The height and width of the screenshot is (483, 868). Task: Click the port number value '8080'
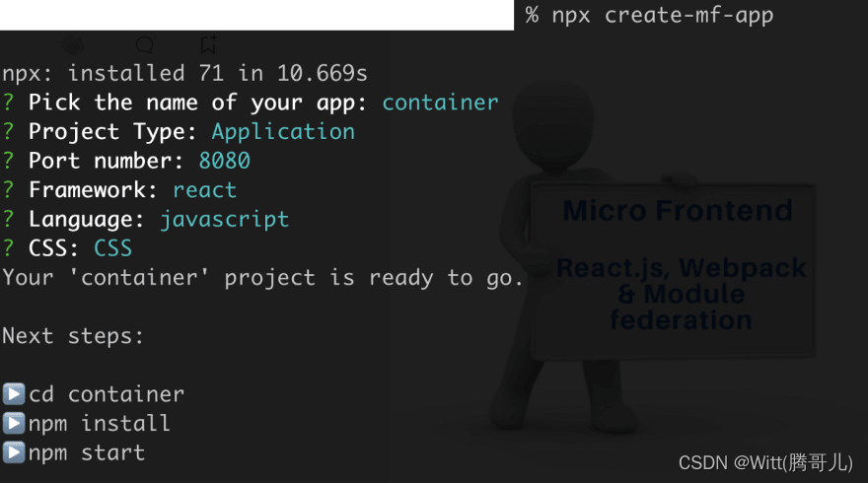click(x=225, y=161)
